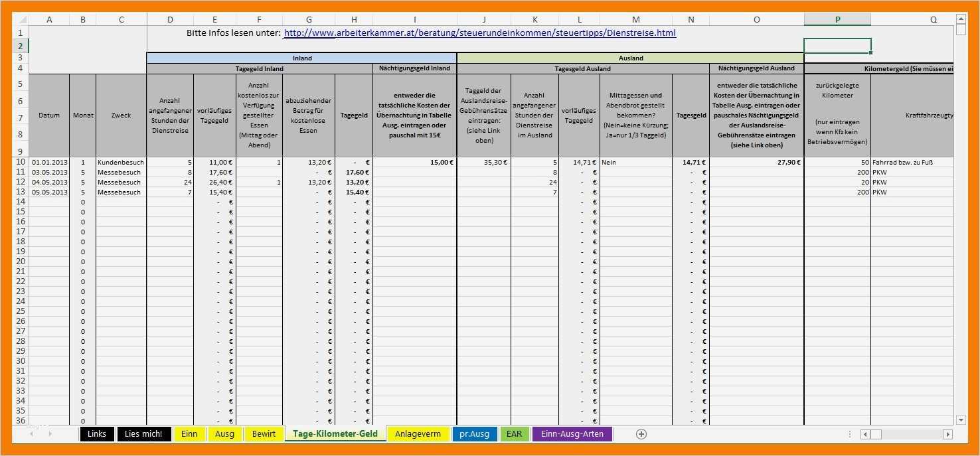Switch to the EAR sheet
Screen dimensions: 980x456
point(515,433)
